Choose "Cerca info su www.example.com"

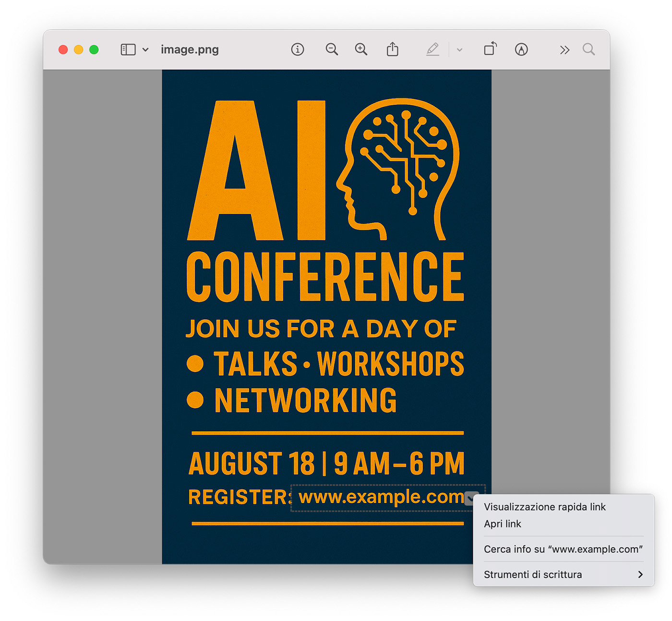[563, 549]
